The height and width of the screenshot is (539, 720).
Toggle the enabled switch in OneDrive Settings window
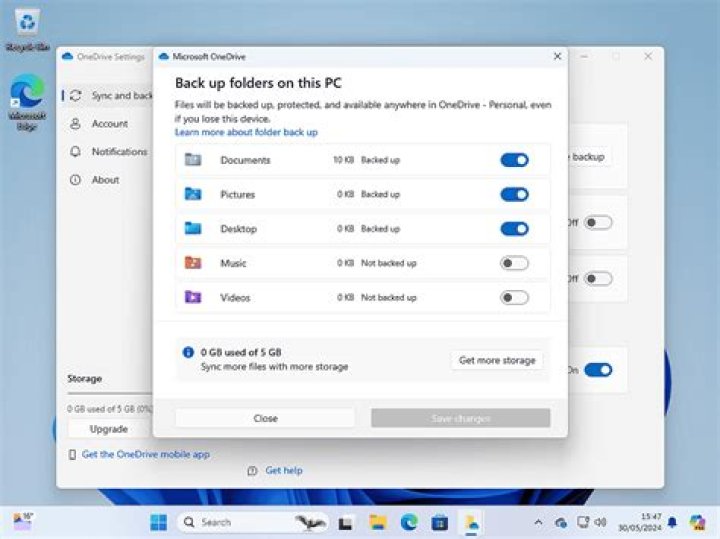tap(598, 370)
